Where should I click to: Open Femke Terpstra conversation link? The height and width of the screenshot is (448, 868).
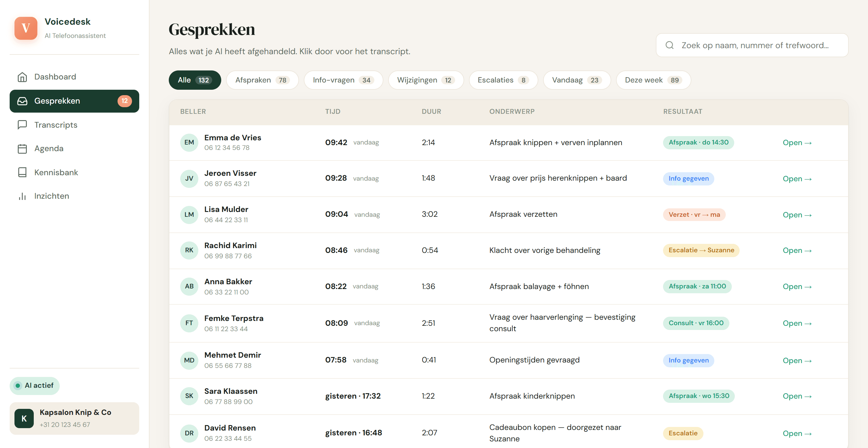click(x=797, y=323)
